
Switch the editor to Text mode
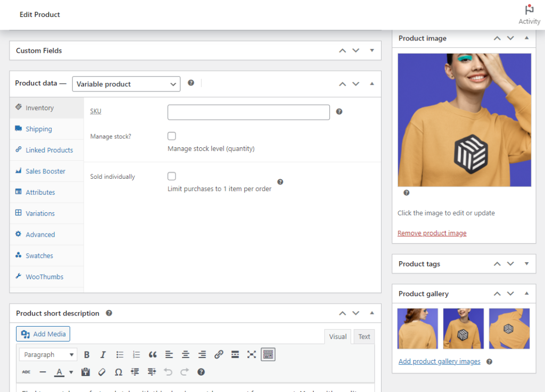364,336
